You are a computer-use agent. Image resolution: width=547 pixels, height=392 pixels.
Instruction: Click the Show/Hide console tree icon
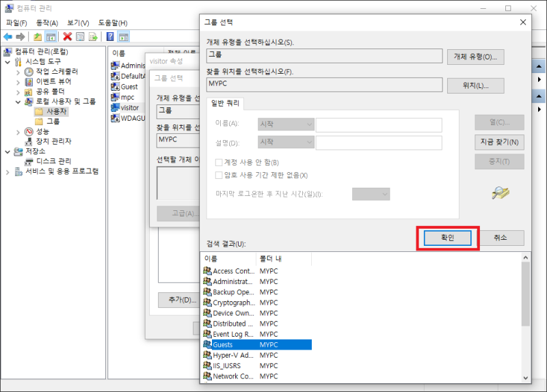click(x=51, y=37)
